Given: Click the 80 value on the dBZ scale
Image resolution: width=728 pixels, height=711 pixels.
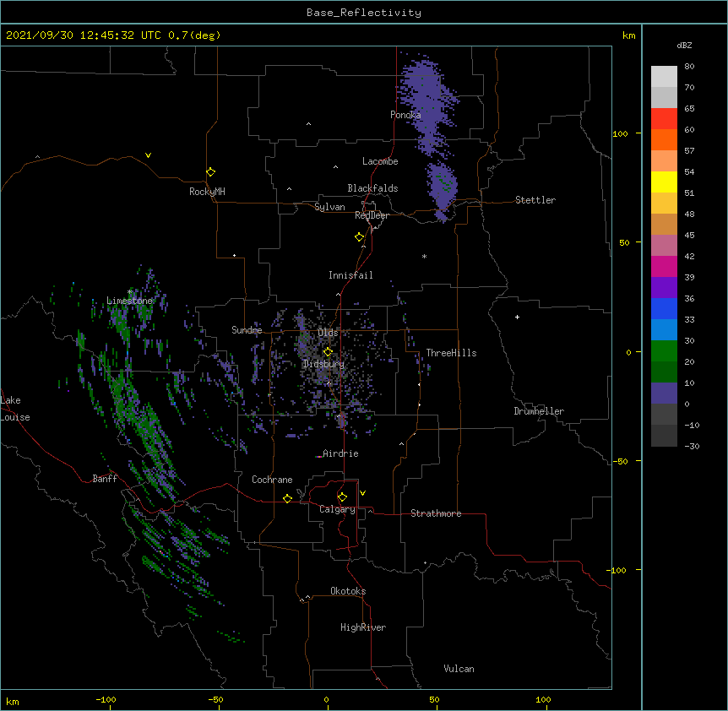Looking at the screenshot, I should click(x=689, y=67).
